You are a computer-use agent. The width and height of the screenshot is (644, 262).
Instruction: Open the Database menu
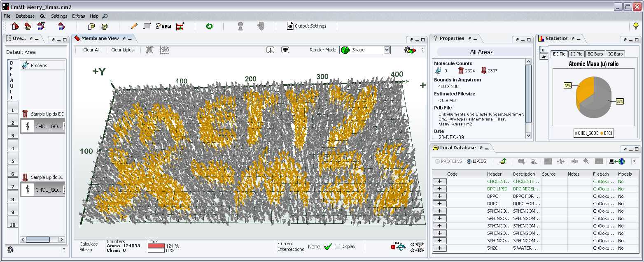[25, 16]
